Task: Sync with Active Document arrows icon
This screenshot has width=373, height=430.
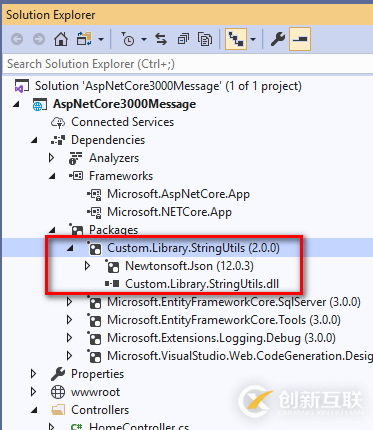Action: [161, 39]
